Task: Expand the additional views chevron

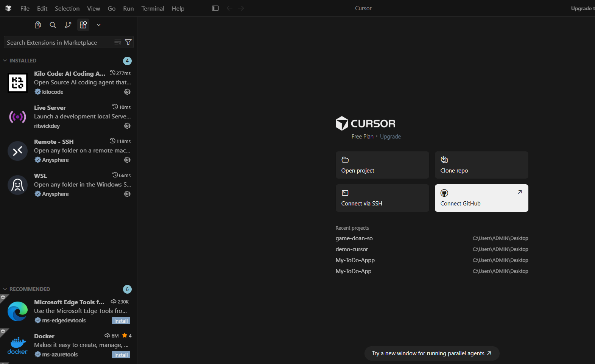Action: 98,25
